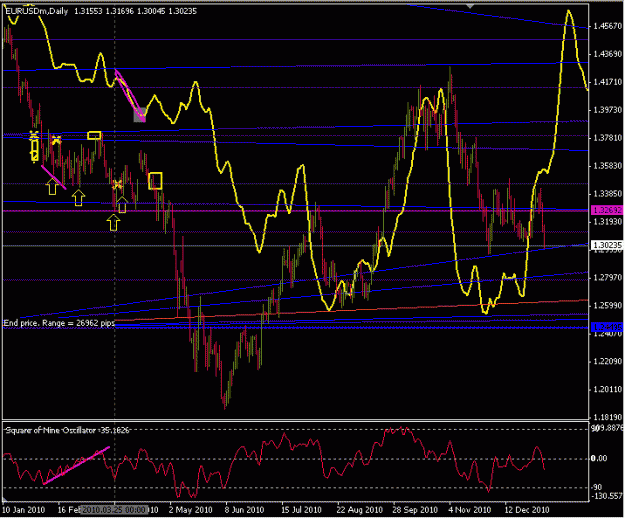
Task: Click the oscillator 0.00 scale label
Action: [x=599, y=458]
